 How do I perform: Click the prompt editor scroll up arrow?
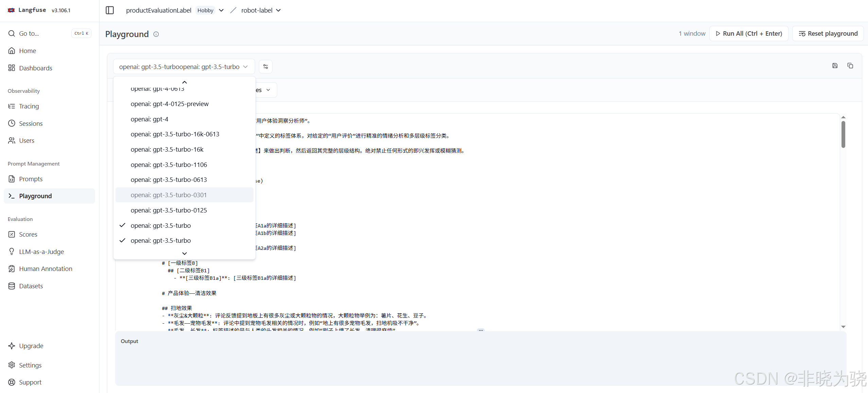click(x=843, y=117)
